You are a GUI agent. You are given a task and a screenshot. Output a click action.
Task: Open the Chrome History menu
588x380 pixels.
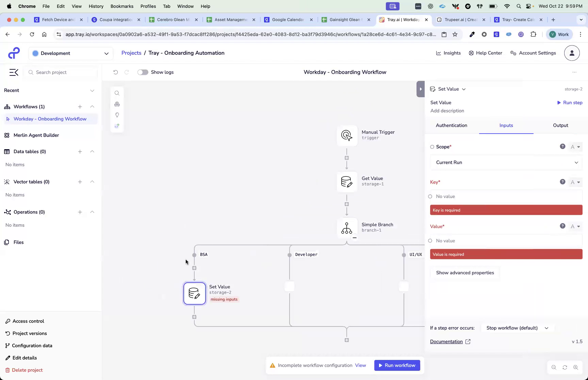pyautogui.click(x=96, y=6)
